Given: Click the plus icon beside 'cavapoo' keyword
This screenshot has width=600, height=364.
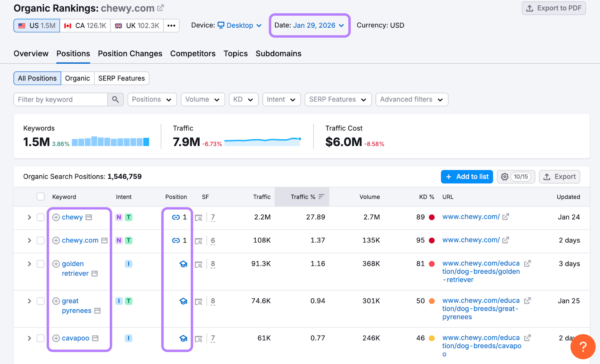Looking at the screenshot, I should 56,338.
